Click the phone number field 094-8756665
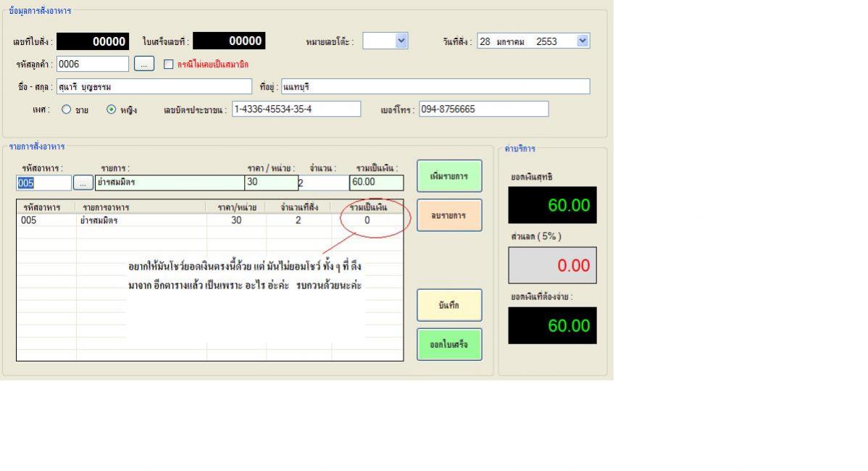 pos(484,109)
